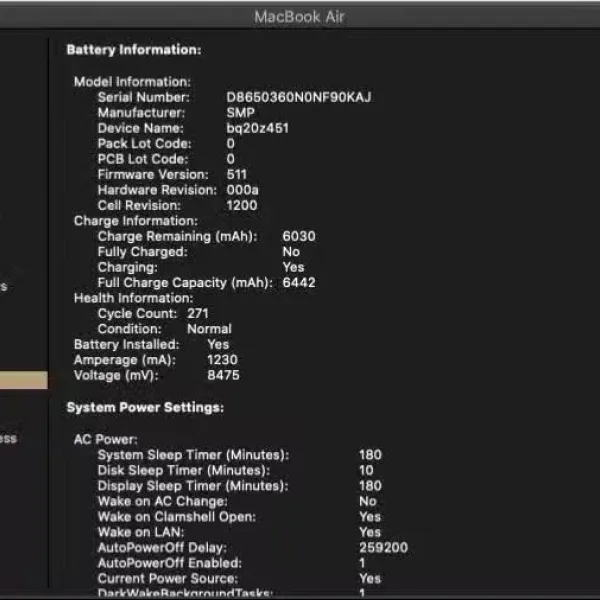Select the Voltage (mV) label
600x600 pixels.
coord(116,375)
